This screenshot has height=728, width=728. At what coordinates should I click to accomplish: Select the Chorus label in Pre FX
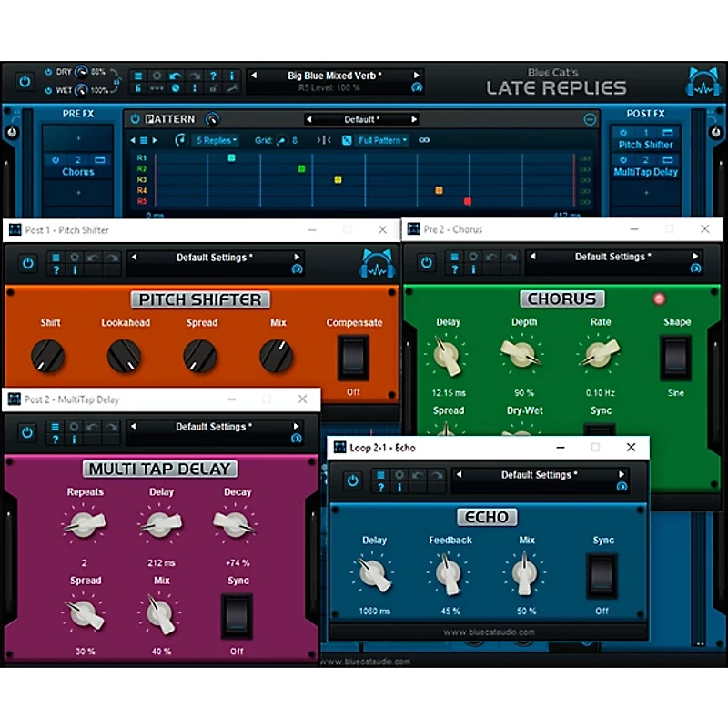coord(78,172)
